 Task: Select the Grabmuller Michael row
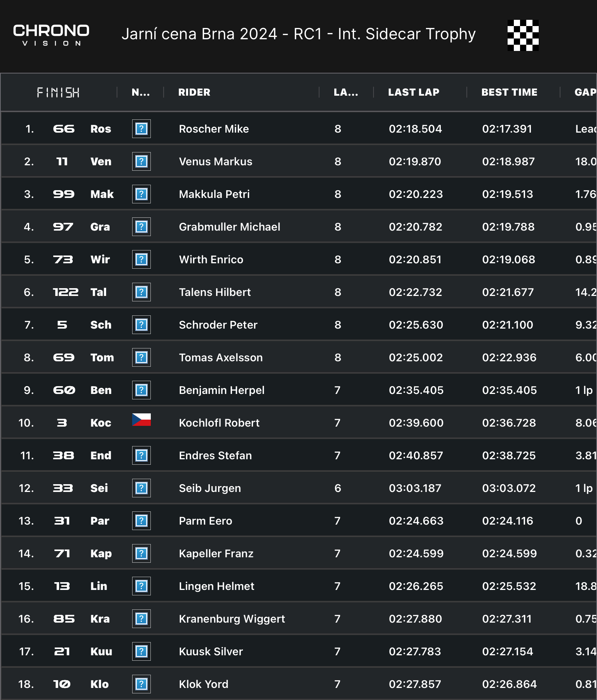[229, 227]
